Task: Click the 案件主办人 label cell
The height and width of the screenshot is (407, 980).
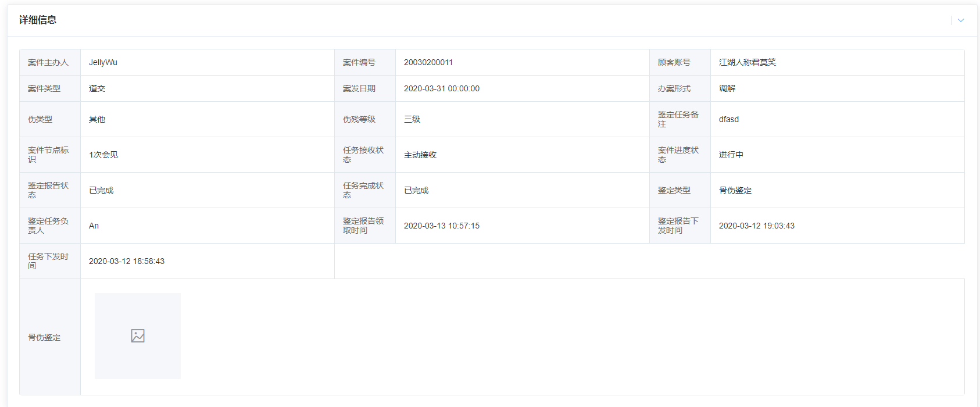Action: [x=50, y=62]
